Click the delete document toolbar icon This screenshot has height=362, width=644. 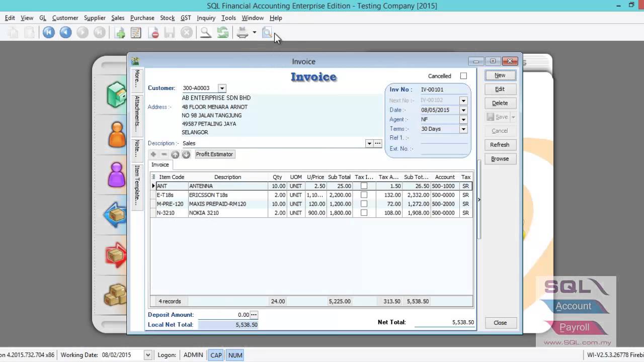point(154,33)
